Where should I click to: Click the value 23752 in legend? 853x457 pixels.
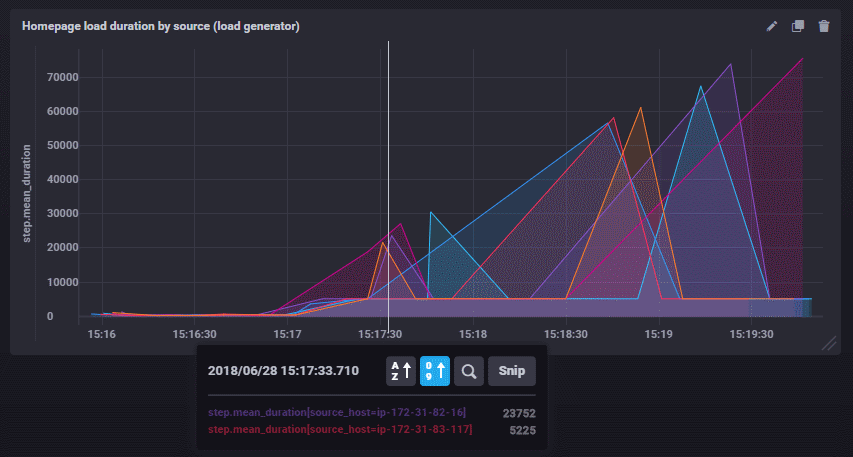[519, 413]
